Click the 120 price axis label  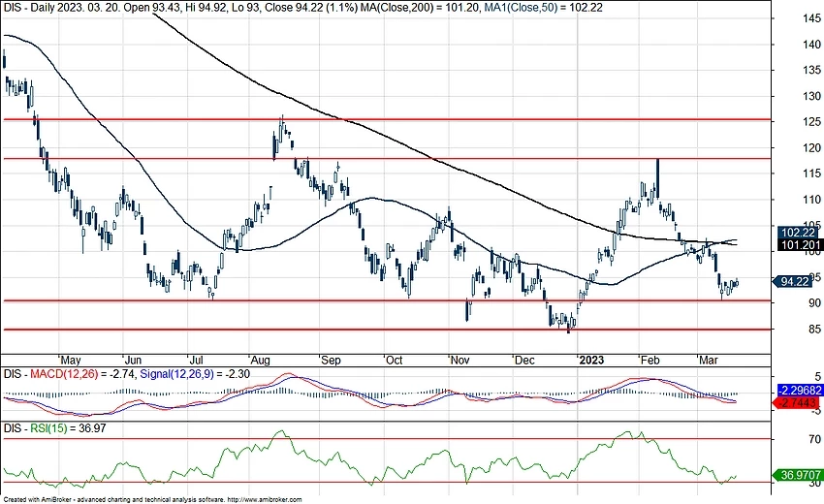811,147
